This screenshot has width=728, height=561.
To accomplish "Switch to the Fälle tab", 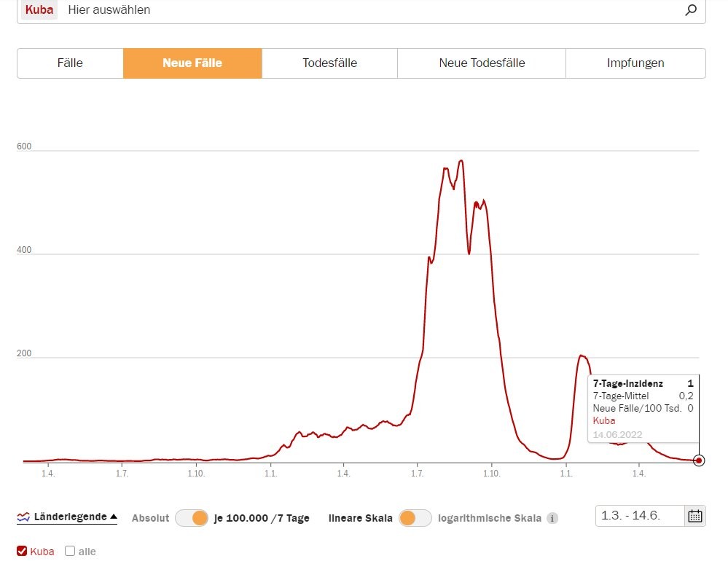I will (x=70, y=63).
